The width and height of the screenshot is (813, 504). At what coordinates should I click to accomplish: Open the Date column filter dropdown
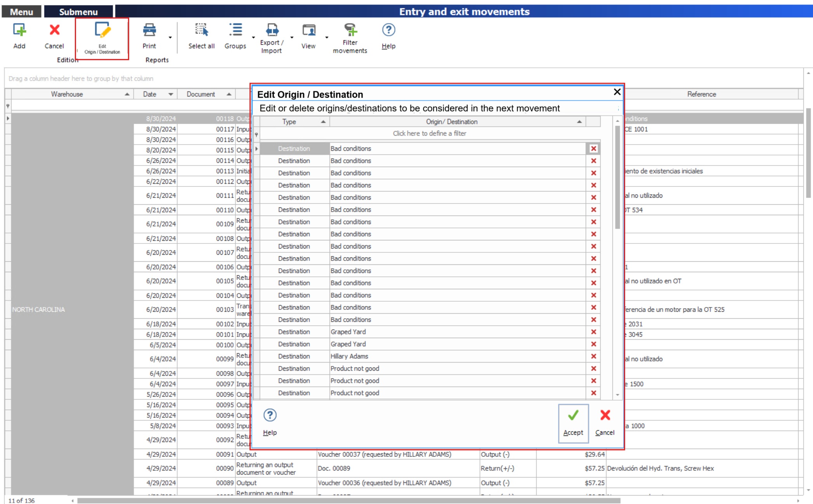point(171,94)
